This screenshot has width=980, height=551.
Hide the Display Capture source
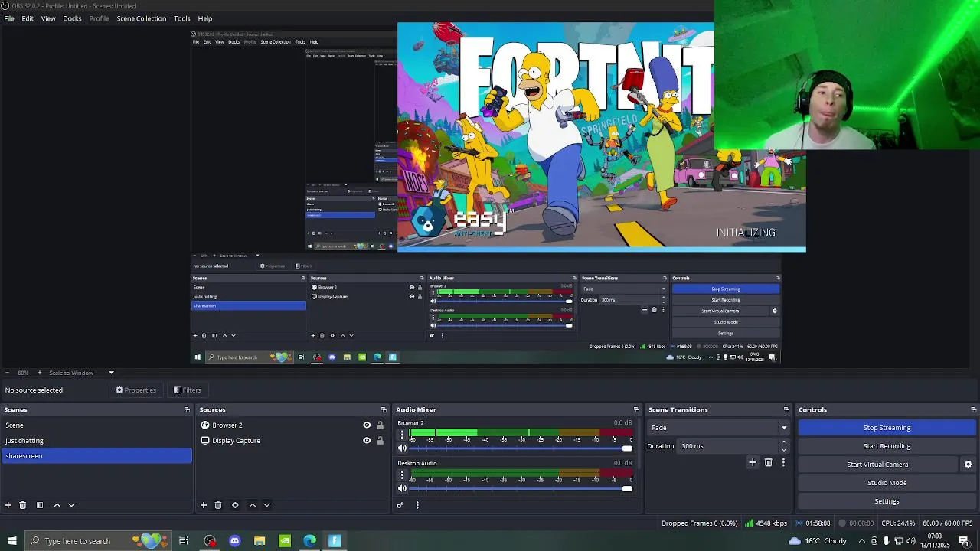pos(367,441)
